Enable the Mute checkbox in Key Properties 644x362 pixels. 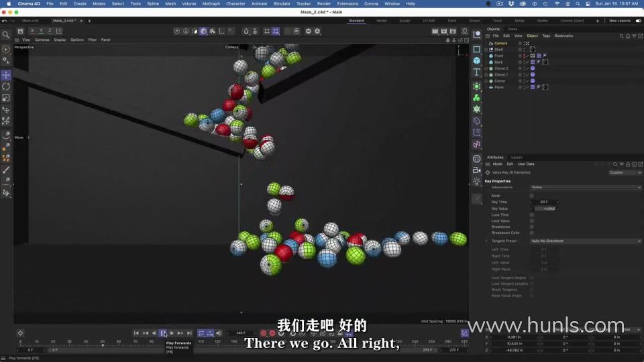(x=532, y=196)
